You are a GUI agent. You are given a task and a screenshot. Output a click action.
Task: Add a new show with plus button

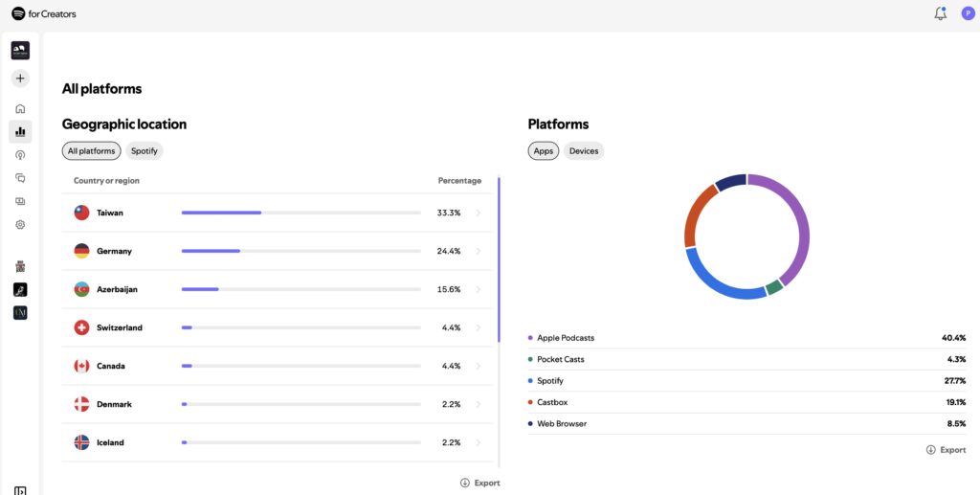20,79
